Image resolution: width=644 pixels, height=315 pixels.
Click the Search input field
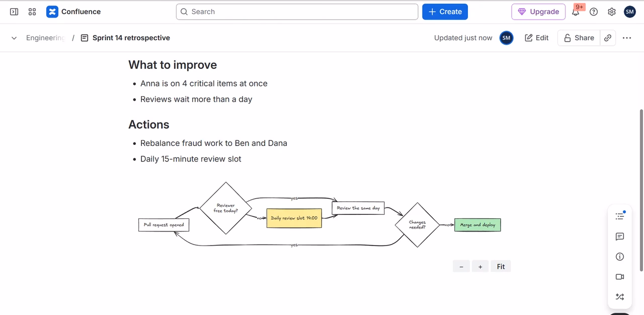(x=297, y=12)
